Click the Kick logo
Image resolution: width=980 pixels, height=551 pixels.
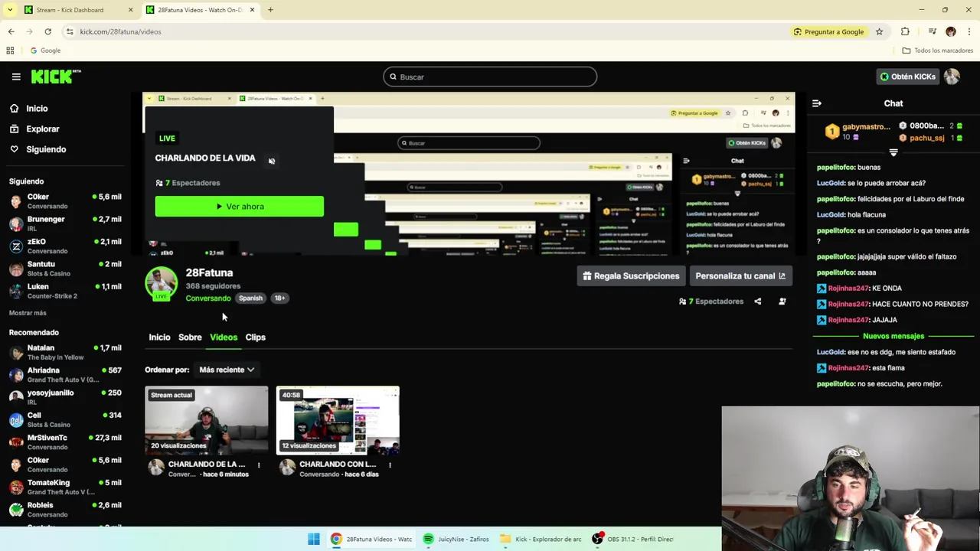click(56, 77)
